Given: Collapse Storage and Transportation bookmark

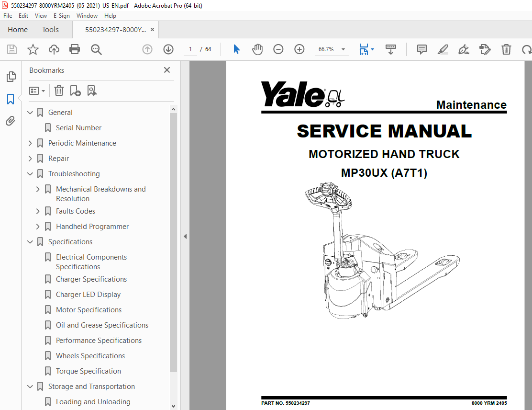Looking at the screenshot, I should point(30,387).
